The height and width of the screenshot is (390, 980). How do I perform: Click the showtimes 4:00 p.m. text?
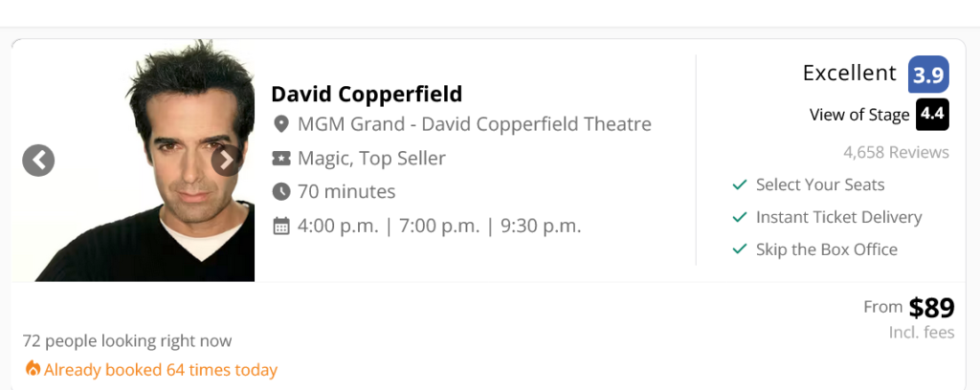(x=337, y=226)
